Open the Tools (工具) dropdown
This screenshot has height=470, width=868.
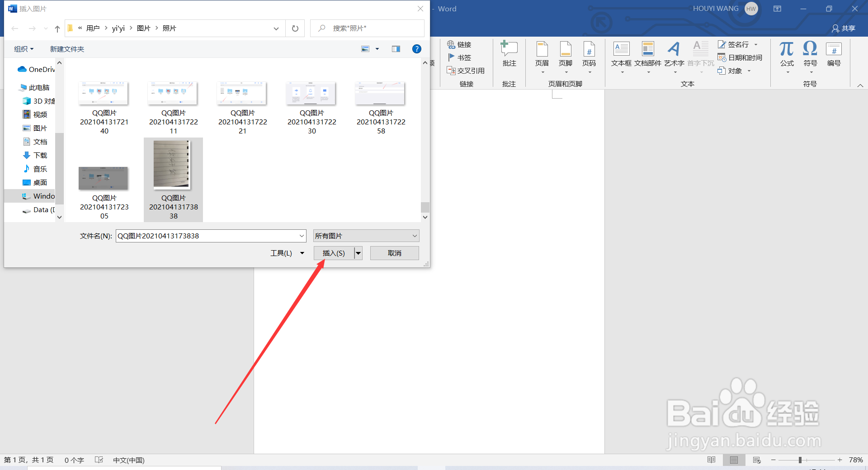(287, 253)
